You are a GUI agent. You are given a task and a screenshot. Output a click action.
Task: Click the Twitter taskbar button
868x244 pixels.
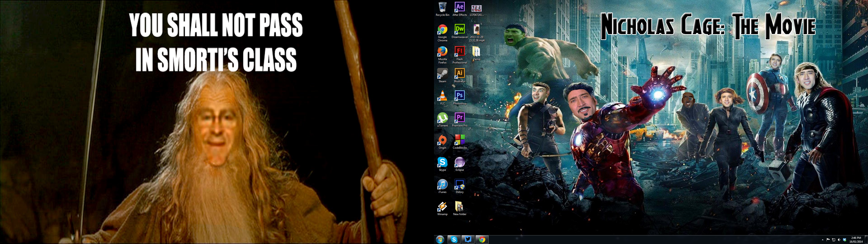pos(468,239)
